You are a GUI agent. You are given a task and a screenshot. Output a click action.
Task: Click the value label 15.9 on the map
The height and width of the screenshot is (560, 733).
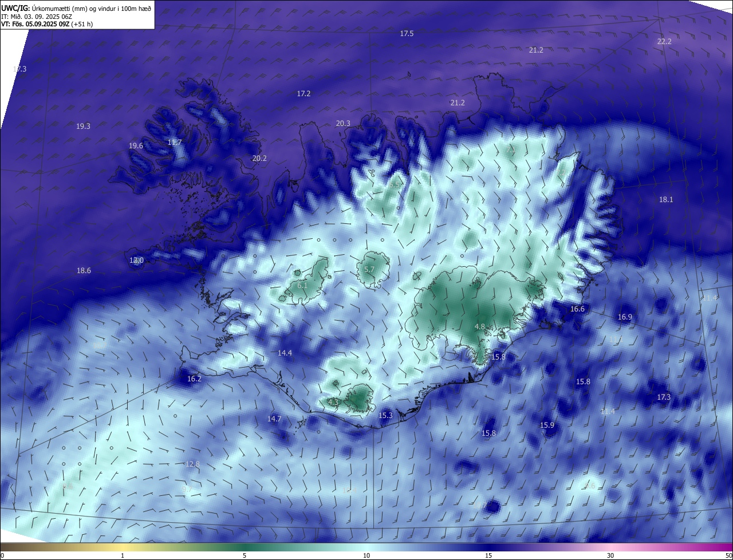tap(547, 425)
